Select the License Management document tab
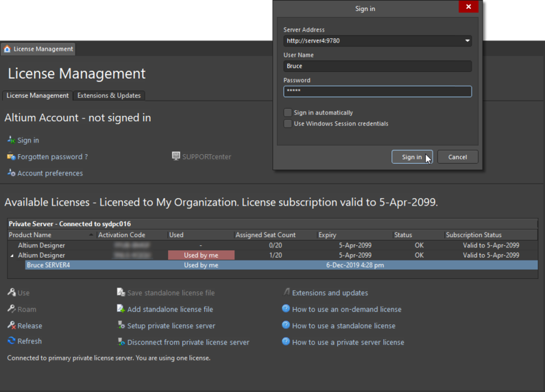Image resolution: width=545 pixels, height=392 pixels. (38, 49)
